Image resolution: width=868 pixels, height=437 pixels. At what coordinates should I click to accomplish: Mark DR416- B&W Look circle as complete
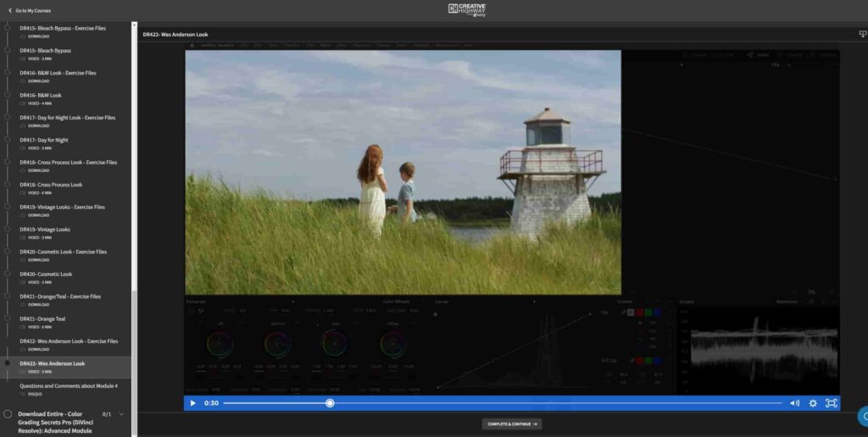coord(8,95)
